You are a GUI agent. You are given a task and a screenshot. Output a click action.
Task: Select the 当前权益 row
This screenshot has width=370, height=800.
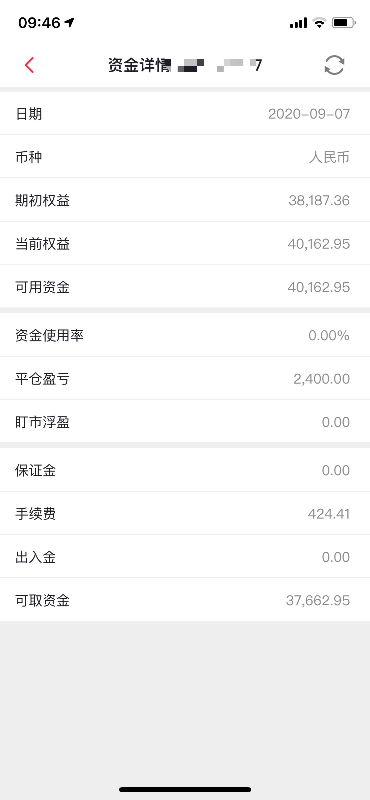click(x=185, y=244)
